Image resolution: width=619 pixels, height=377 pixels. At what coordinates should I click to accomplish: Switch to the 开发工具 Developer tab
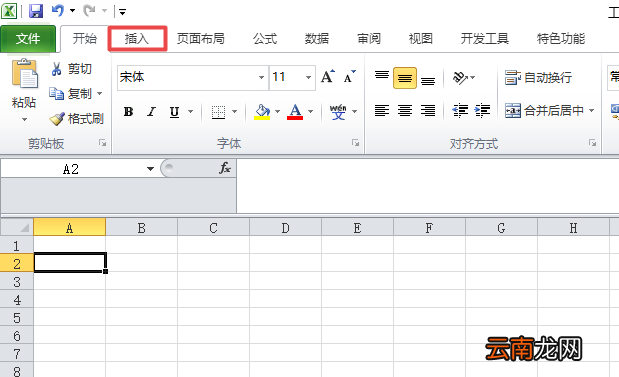pos(485,39)
